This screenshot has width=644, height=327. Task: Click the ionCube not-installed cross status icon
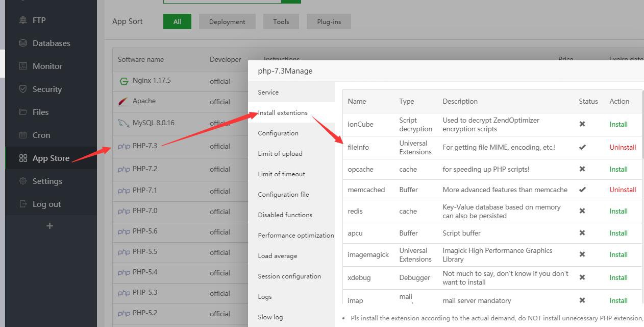coord(582,124)
